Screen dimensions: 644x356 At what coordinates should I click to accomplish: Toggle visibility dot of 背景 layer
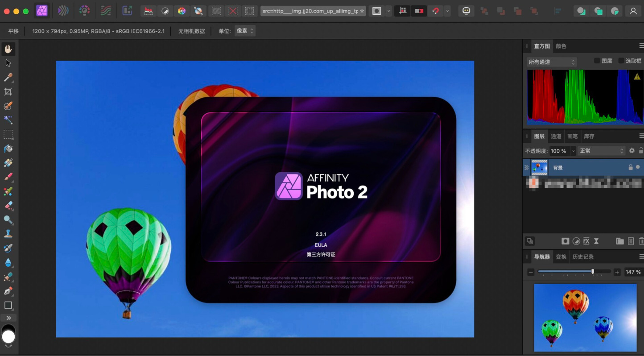(x=638, y=167)
